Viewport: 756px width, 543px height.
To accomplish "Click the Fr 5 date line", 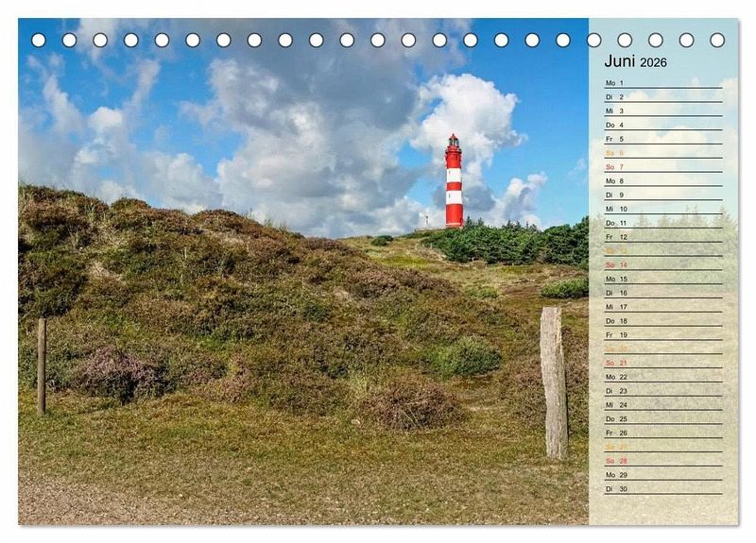I will pos(661,139).
